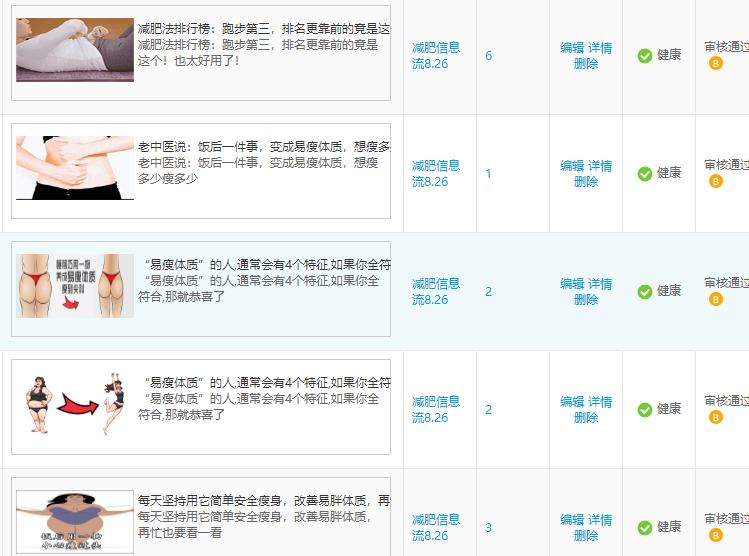This screenshot has height=556, width=749.
Task: Click green health checkmark in running-ranking row
Action: point(644,56)
